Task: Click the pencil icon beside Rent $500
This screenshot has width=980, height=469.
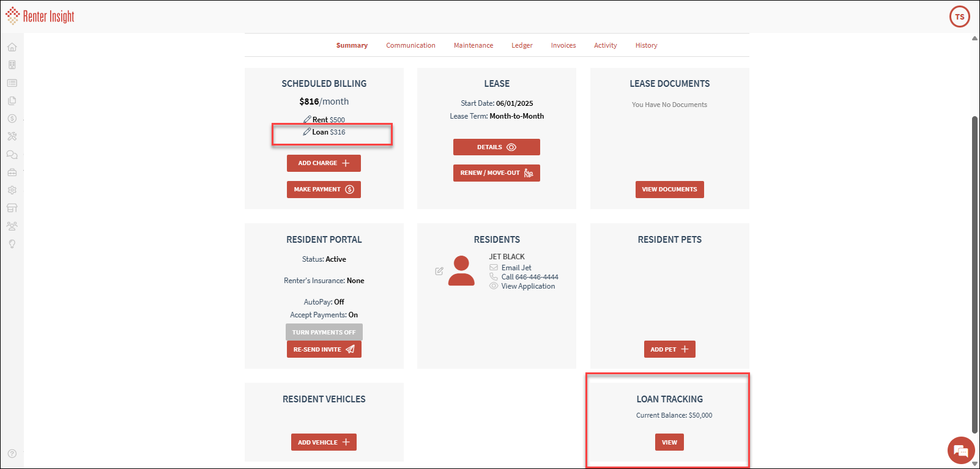Action: [x=307, y=120]
